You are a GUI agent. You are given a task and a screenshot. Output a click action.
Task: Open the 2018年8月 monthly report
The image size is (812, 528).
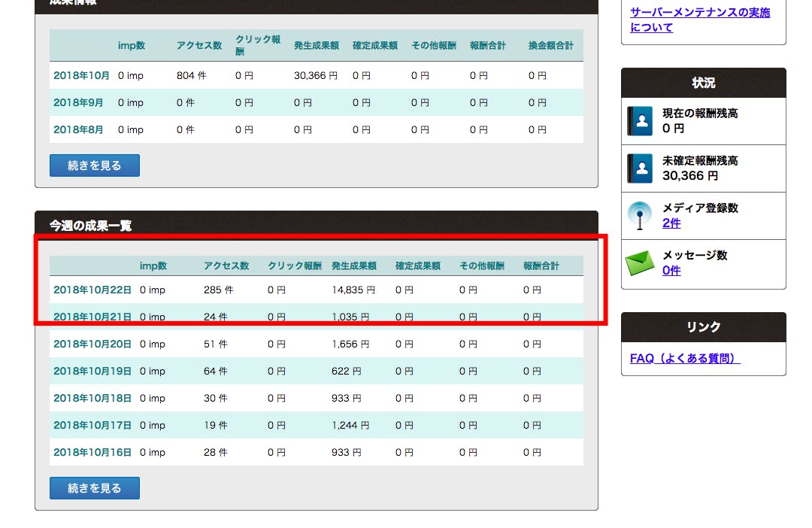pyautogui.click(x=78, y=130)
